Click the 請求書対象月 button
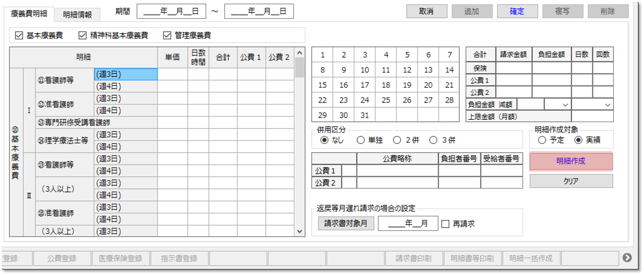 click(x=346, y=224)
